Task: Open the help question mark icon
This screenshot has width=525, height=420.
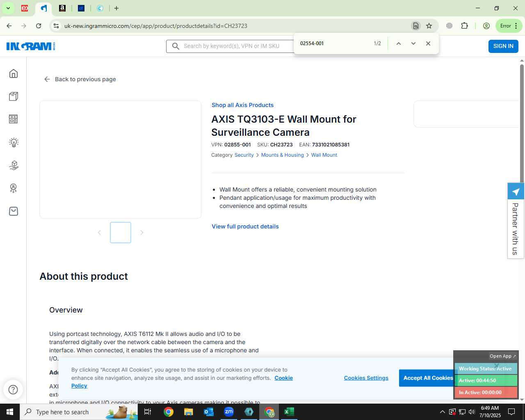Action: coord(13,390)
